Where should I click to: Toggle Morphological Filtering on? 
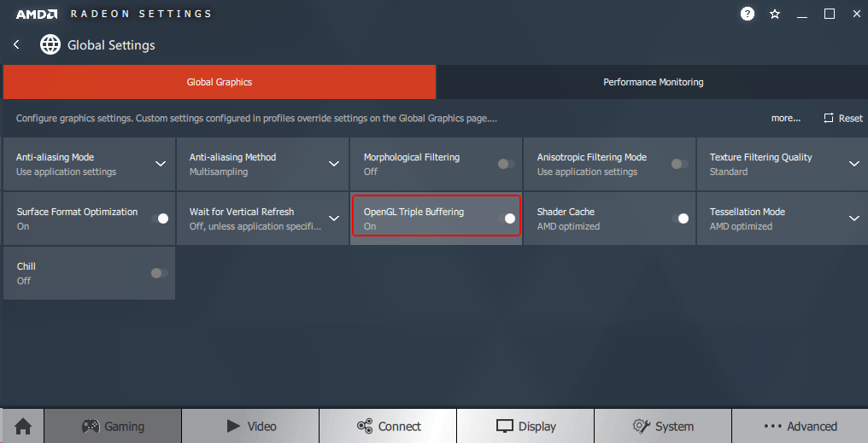coord(507,164)
